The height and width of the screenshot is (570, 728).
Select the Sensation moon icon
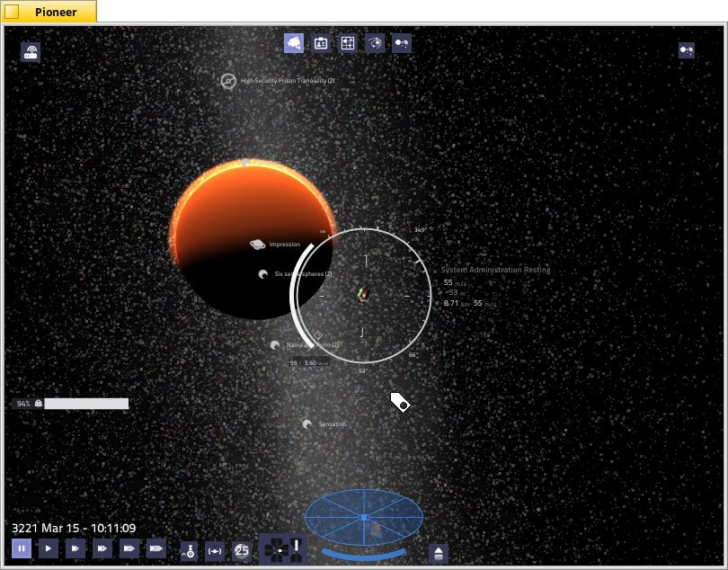(306, 424)
